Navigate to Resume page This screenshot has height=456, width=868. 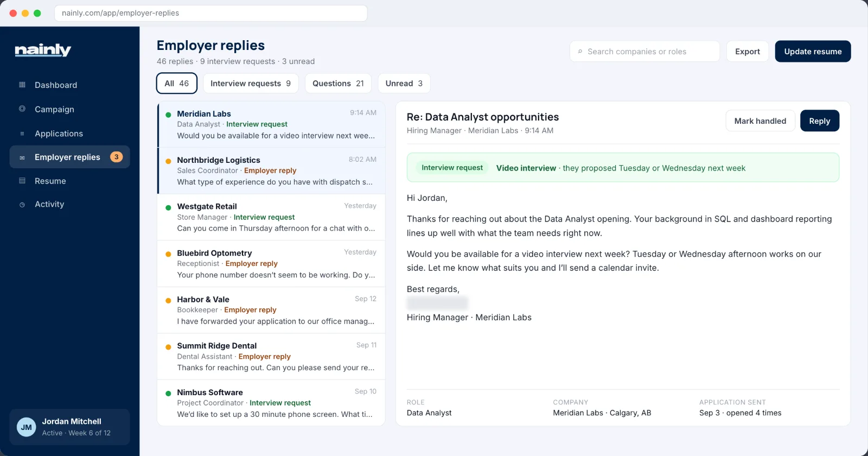pyautogui.click(x=69, y=181)
